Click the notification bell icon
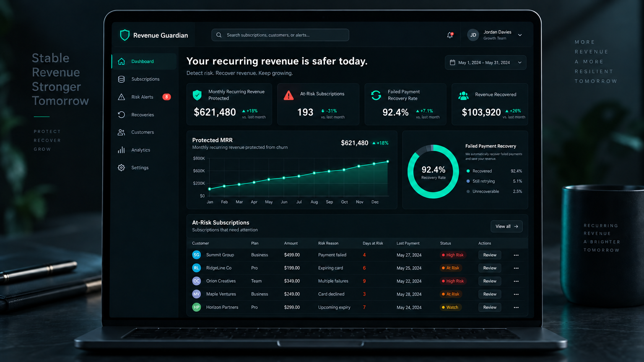Image resolution: width=644 pixels, height=362 pixels. [450, 35]
